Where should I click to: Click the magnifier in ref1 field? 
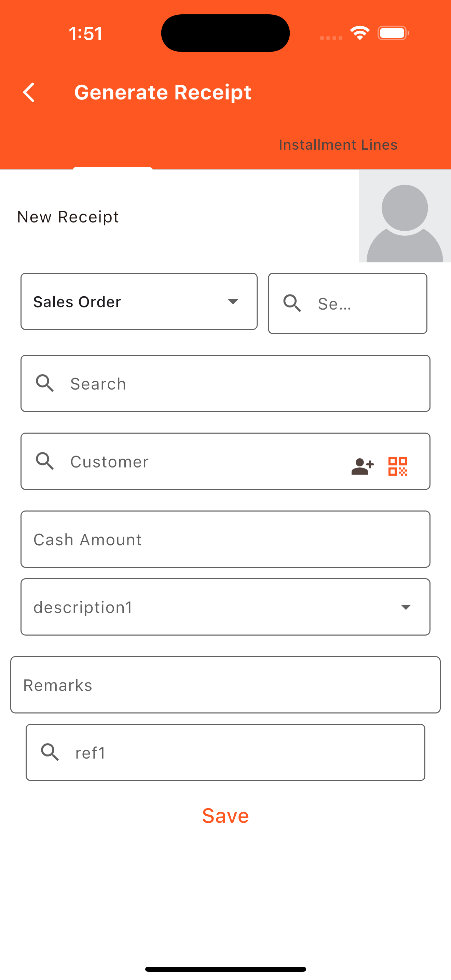[50, 752]
